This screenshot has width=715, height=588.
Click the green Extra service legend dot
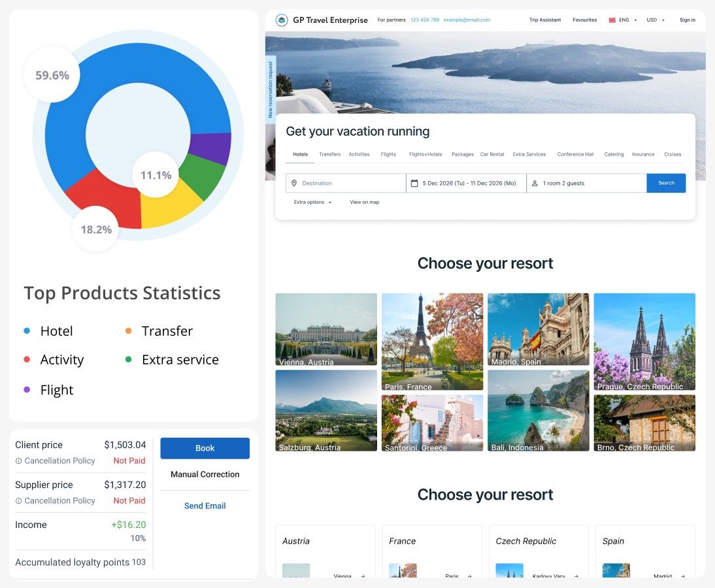click(x=129, y=359)
